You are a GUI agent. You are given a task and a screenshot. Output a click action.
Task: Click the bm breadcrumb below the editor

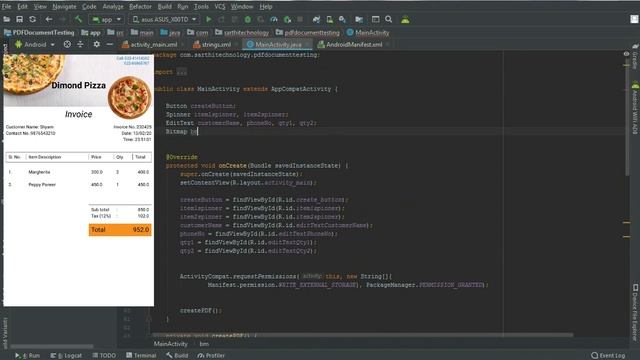coord(204,344)
